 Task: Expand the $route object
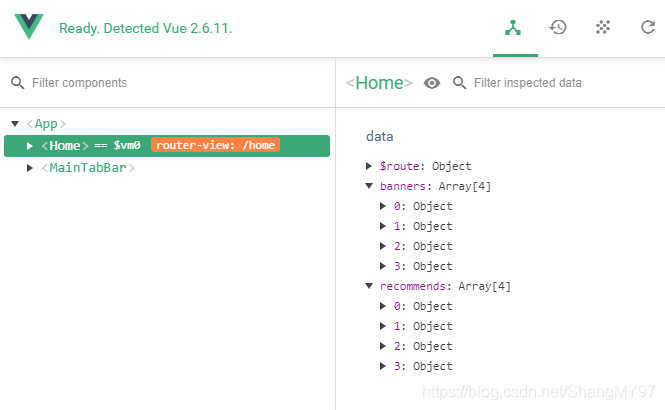point(369,166)
